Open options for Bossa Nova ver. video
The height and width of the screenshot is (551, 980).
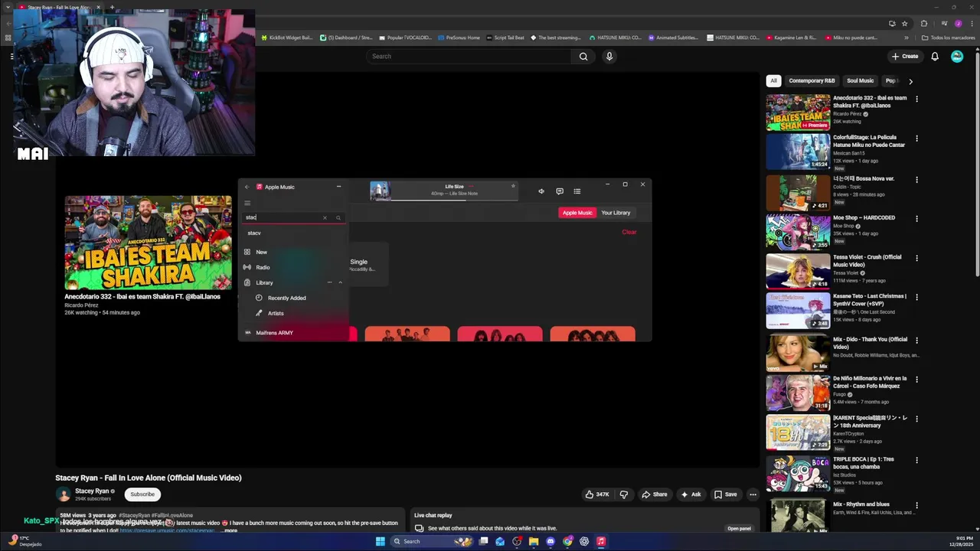click(x=916, y=179)
